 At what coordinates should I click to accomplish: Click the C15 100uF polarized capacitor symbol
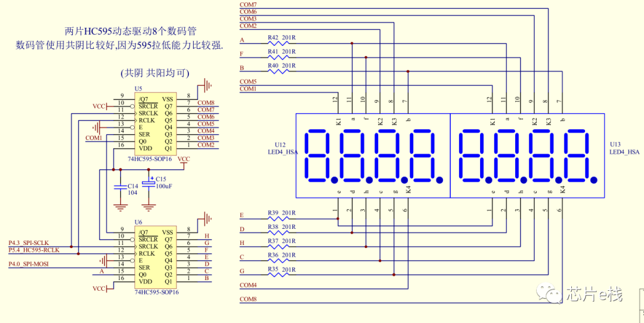point(148,182)
